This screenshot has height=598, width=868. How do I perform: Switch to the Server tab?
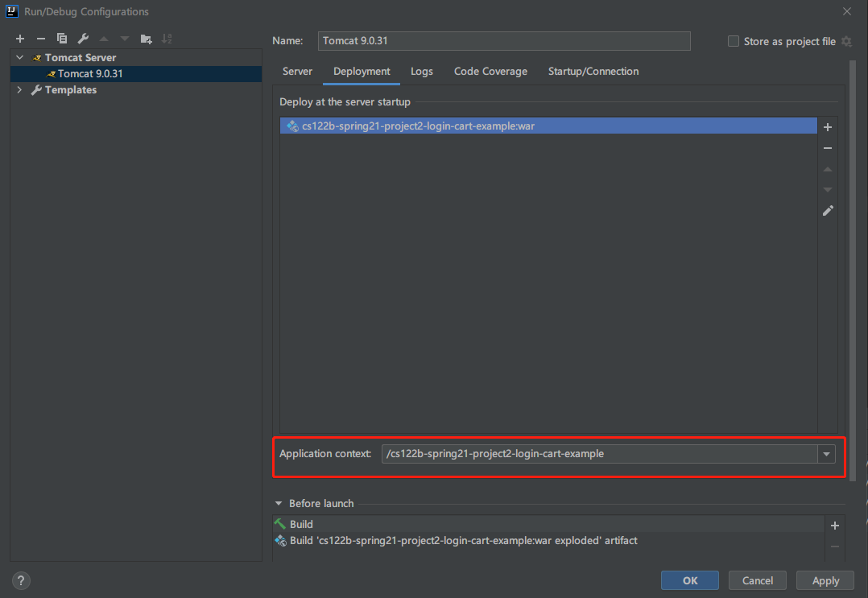pyautogui.click(x=297, y=72)
